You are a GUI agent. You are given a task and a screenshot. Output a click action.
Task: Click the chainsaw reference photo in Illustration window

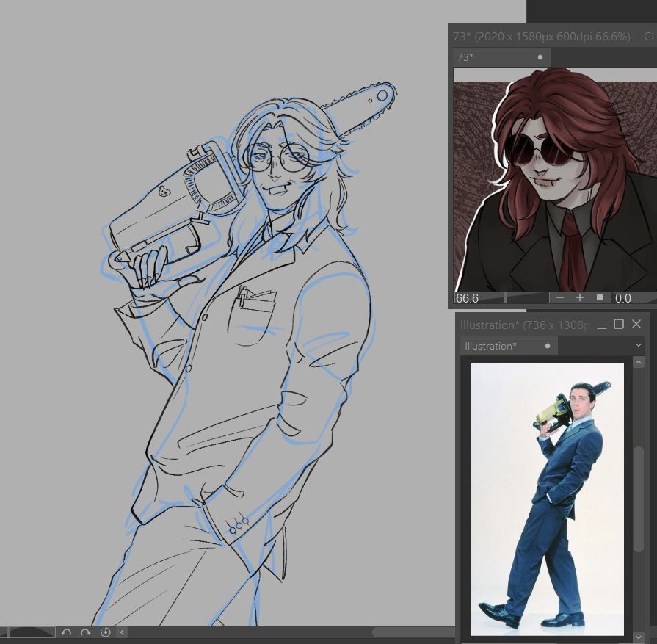[x=547, y=499]
